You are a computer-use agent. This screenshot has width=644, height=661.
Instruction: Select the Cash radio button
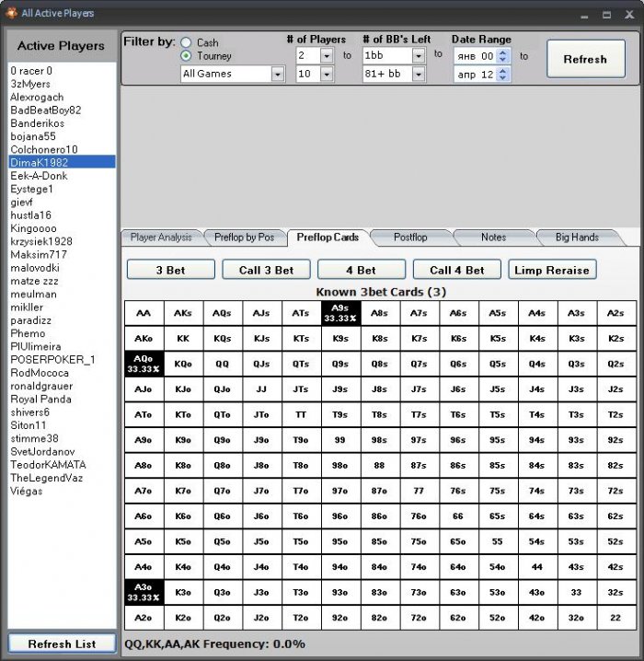point(186,42)
